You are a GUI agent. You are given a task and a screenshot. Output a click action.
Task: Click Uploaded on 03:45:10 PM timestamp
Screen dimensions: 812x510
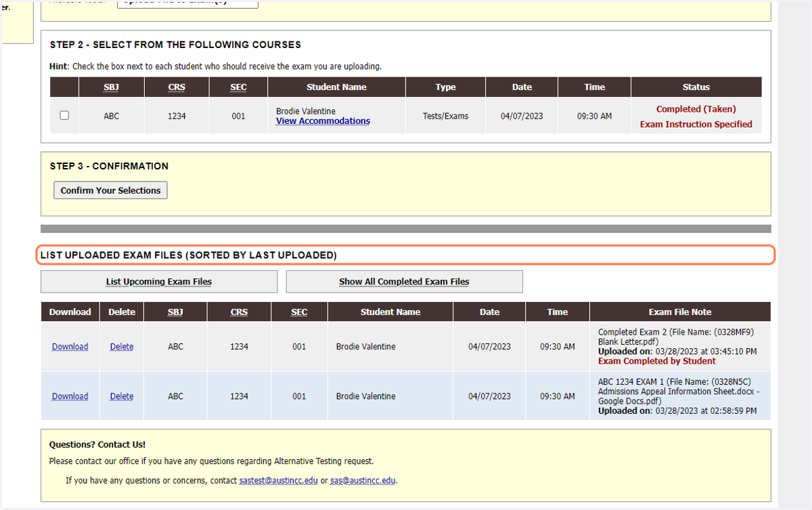click(677, 352)
